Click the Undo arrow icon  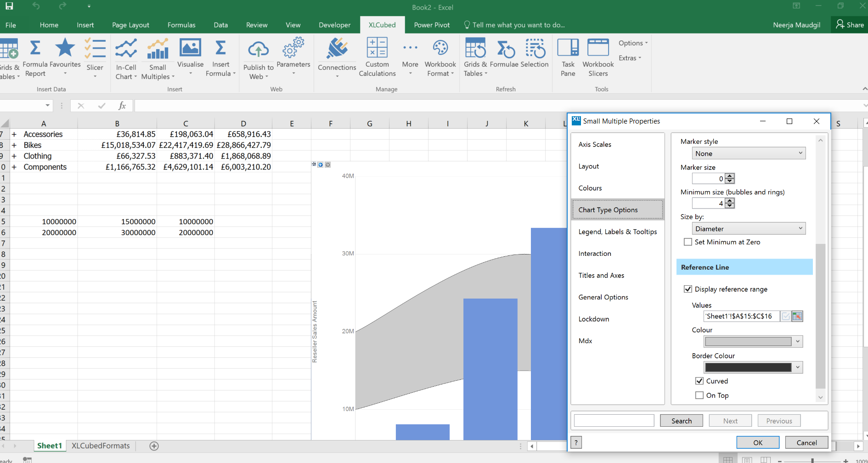[36, 6]
